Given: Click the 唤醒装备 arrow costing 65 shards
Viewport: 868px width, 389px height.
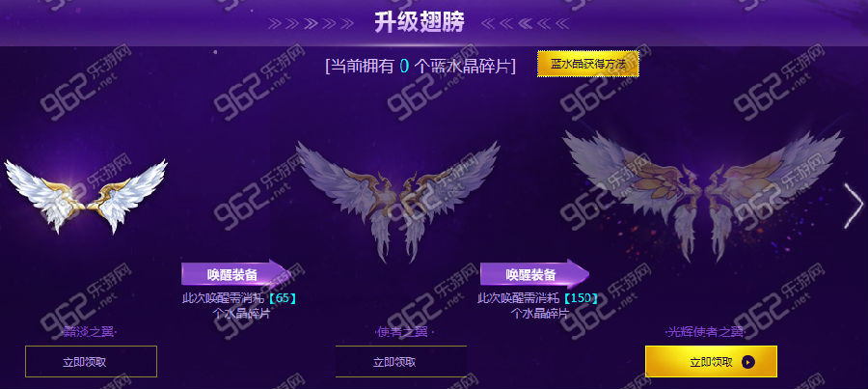Looking at the screenshot, I should tap(236, 274).
